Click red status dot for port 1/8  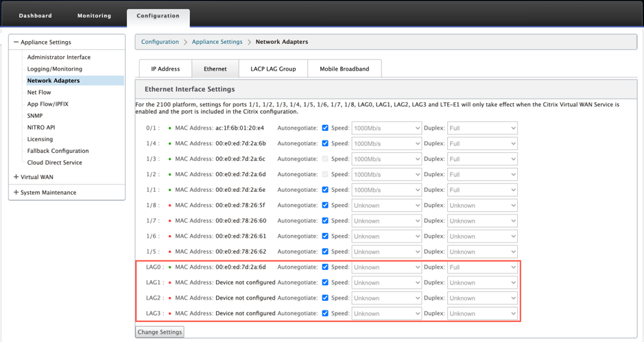point(169,206)
